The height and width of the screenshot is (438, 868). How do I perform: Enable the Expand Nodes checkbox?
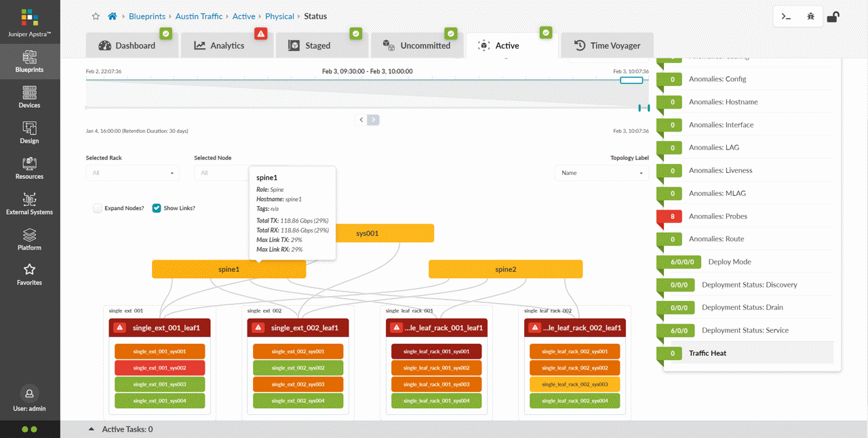tap(98, 208)
